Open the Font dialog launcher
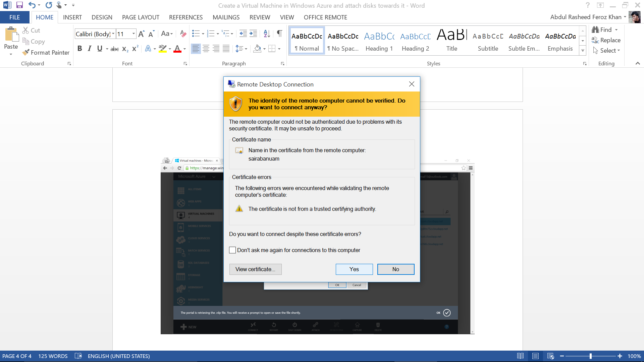644x362 pixels. (x=185, y=64)
